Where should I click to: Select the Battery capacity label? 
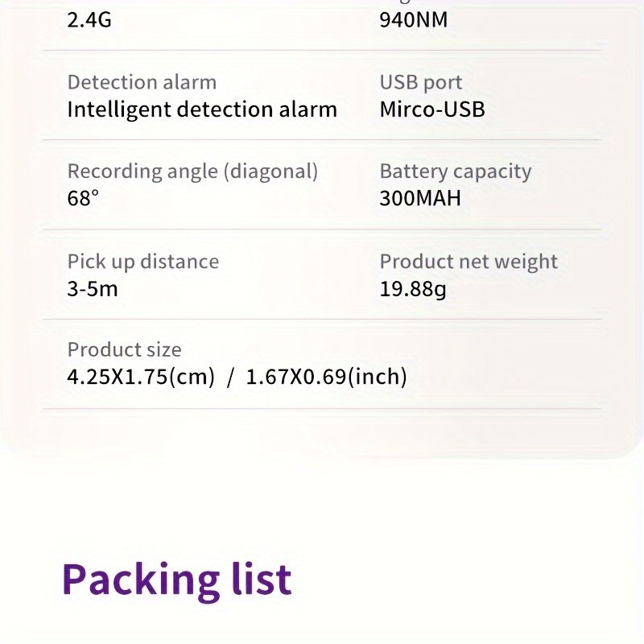pos(456,171)
